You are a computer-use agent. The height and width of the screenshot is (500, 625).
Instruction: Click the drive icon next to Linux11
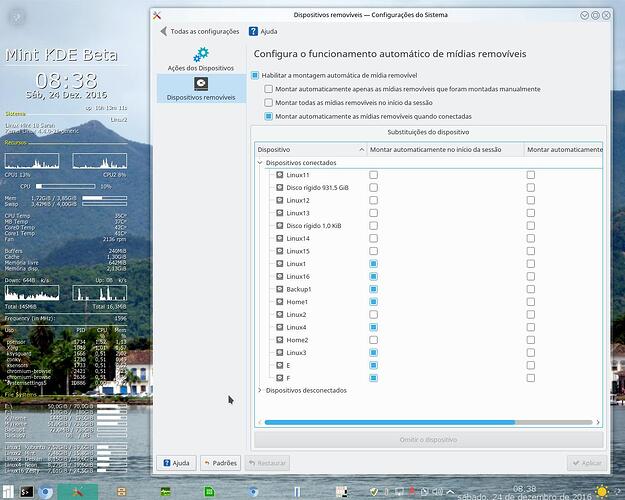[280, 175]
